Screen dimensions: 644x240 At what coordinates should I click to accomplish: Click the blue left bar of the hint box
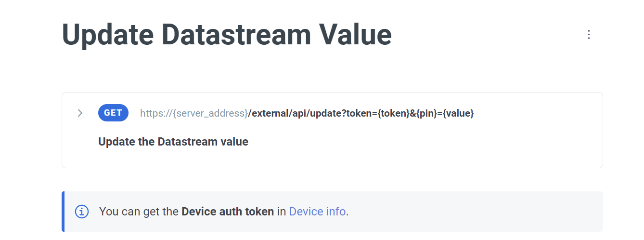tap(63, 212)
